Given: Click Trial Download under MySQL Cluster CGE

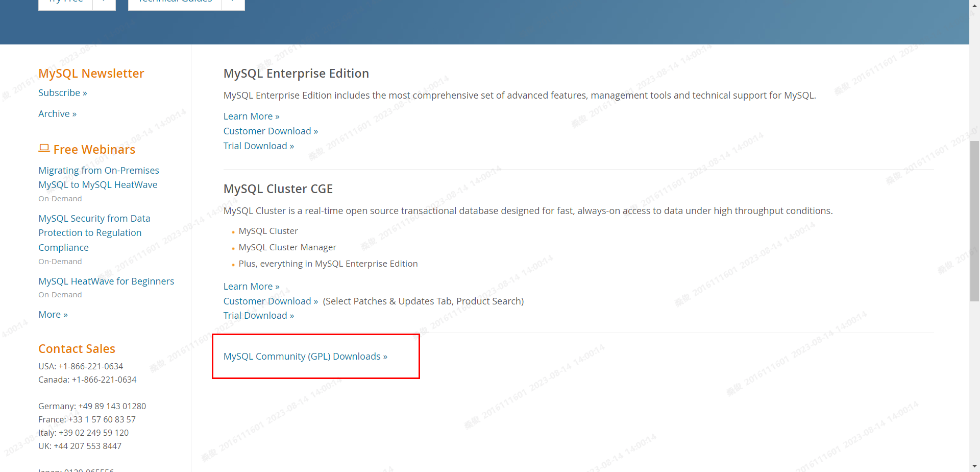Looking at the screenshot, I should click(259, 316).
